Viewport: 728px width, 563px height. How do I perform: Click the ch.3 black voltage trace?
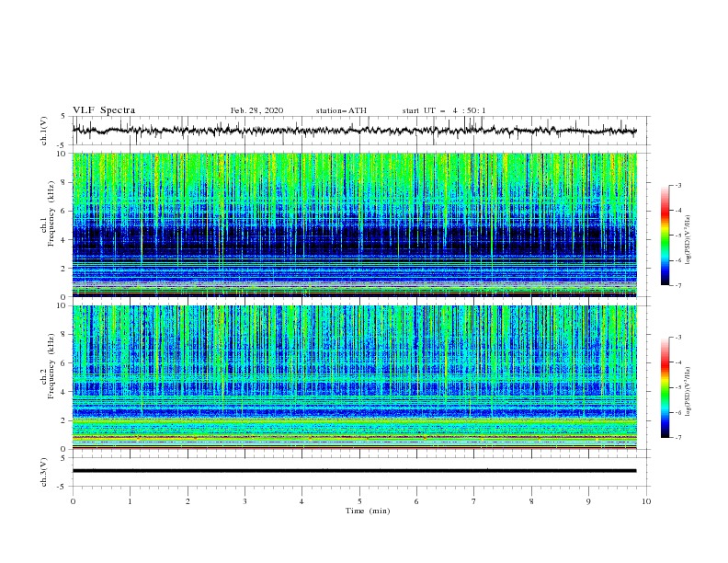click(x=354, y=471)
